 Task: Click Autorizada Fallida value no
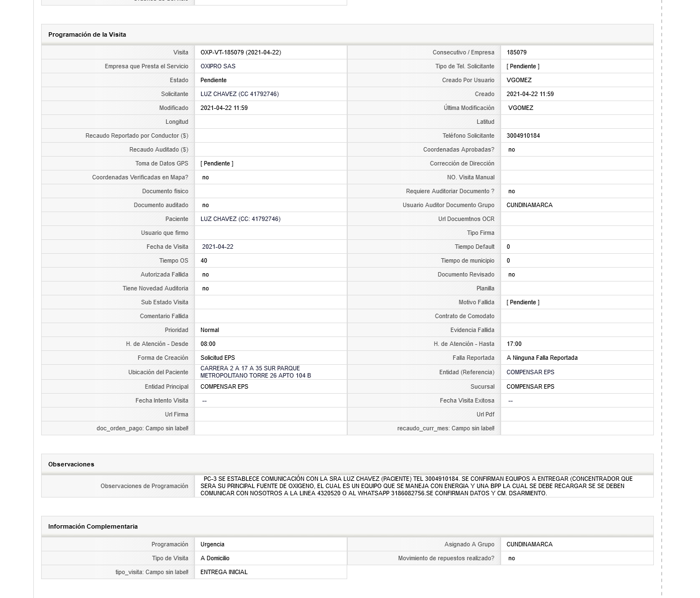[206, 274]
